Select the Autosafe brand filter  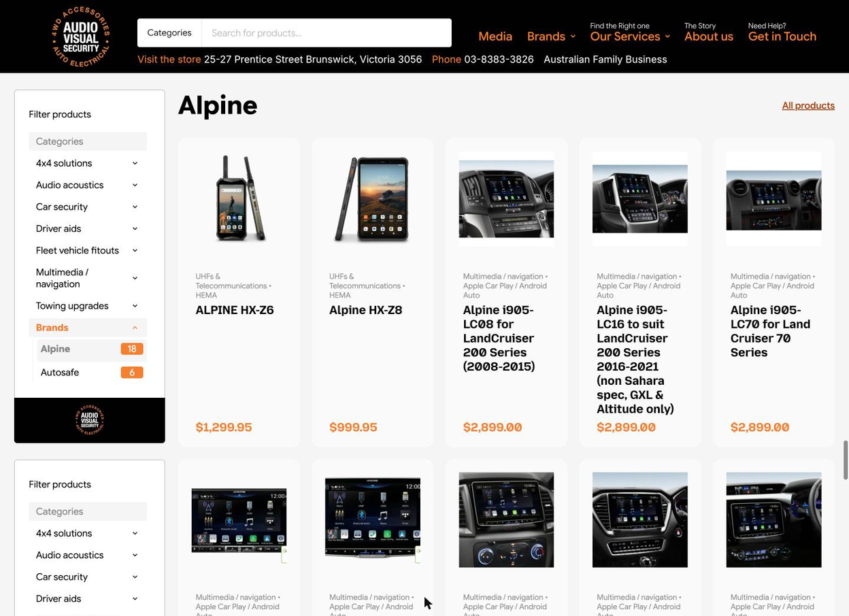point(90,373)
